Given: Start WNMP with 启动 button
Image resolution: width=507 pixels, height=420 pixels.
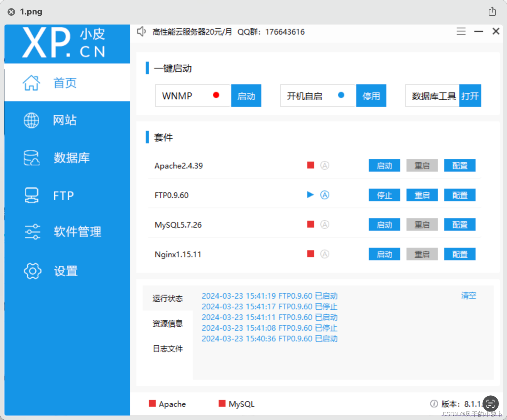Looking at the screenshot, I should pyautogui.click(x=246, y=96).
